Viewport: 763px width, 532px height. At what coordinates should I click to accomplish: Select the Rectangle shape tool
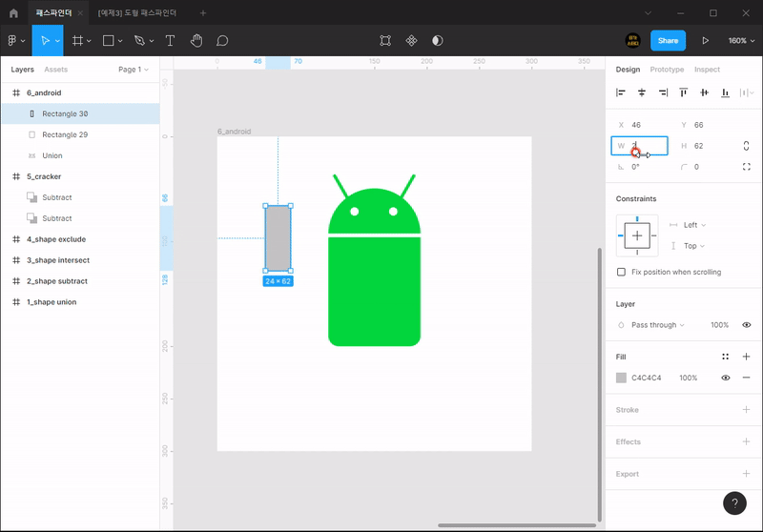coord(108,41)
